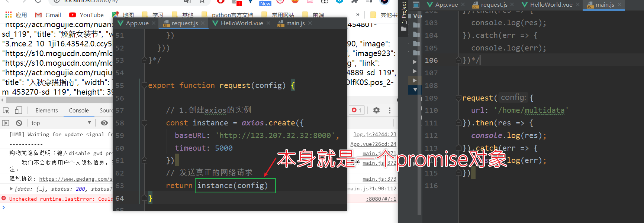Collapse the .then fold marker at line 111
The width and height of the screenshot is (644, 223).
(x=458, y=123)
